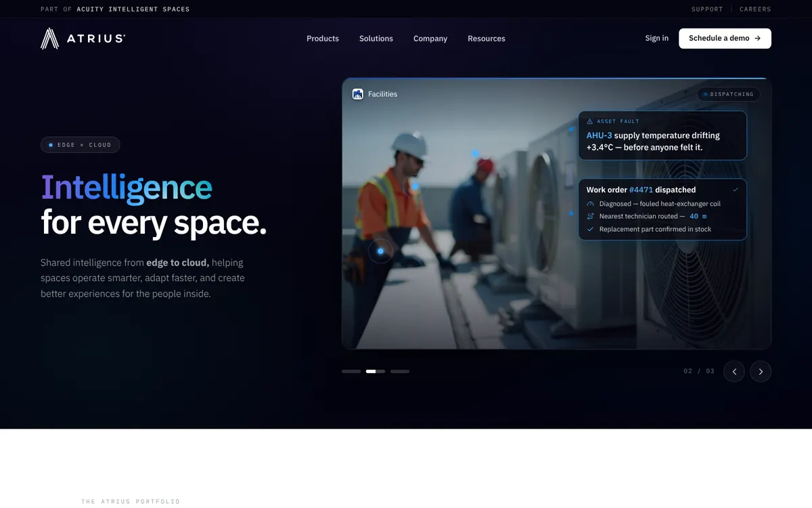This screenshot has height=508, width=812.
Task: Open the Solutions menu
Action: (x=376, y=39)
